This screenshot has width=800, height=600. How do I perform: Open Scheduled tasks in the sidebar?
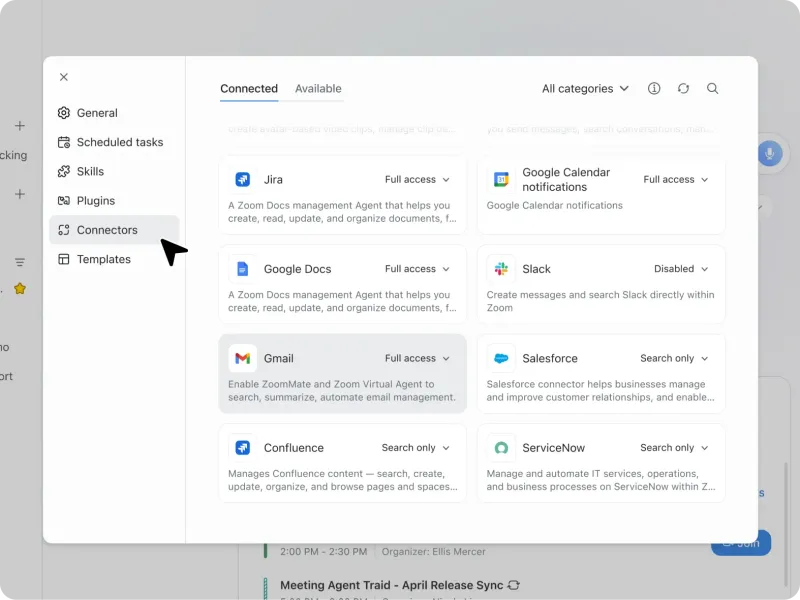coord(114,142)
